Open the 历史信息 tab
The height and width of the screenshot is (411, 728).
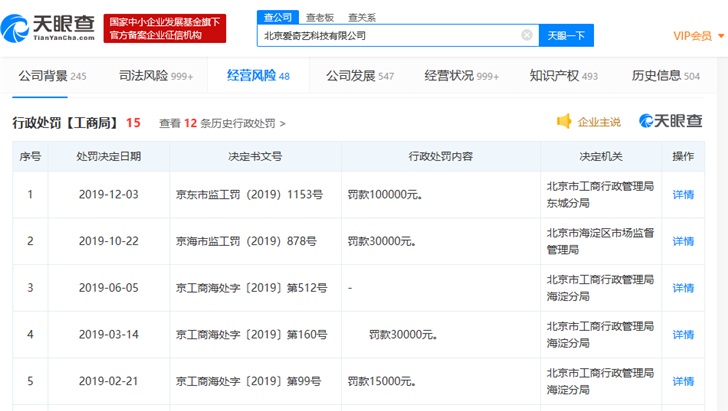(x=665, y=76)
